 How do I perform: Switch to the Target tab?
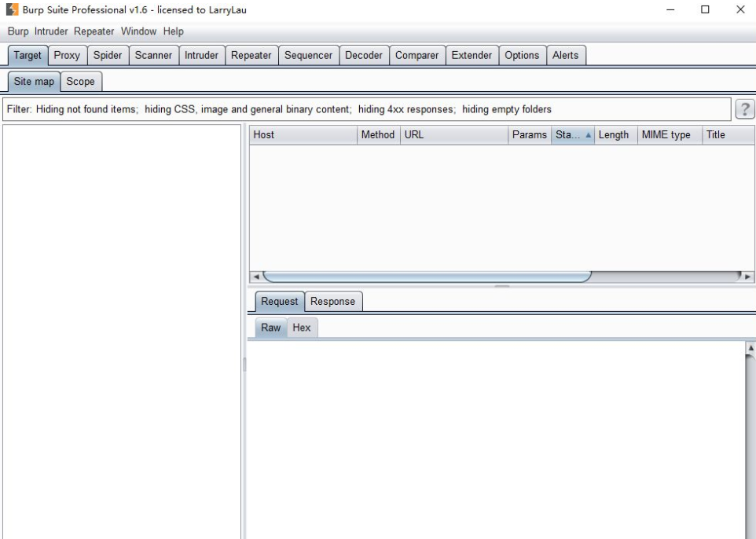click(x=28, y=55)
